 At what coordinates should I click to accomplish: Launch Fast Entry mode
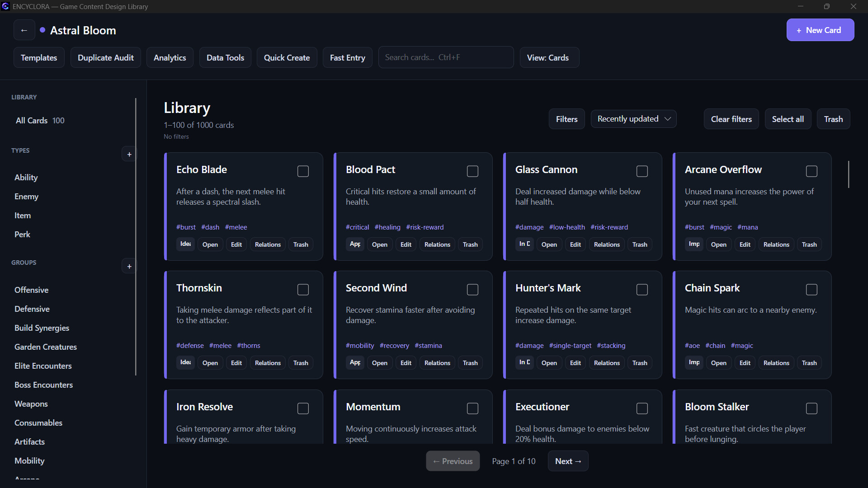(347, 57)
